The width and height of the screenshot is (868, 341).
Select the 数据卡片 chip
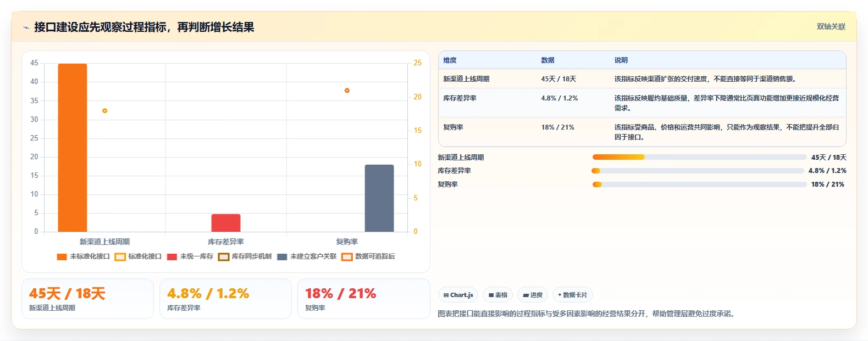tap(572, 295)
